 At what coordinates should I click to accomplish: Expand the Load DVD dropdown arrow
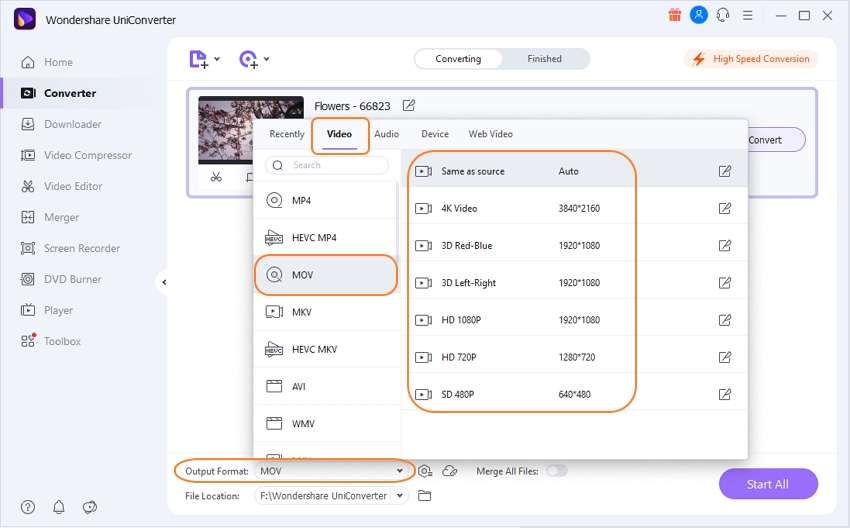pos(267,59)
